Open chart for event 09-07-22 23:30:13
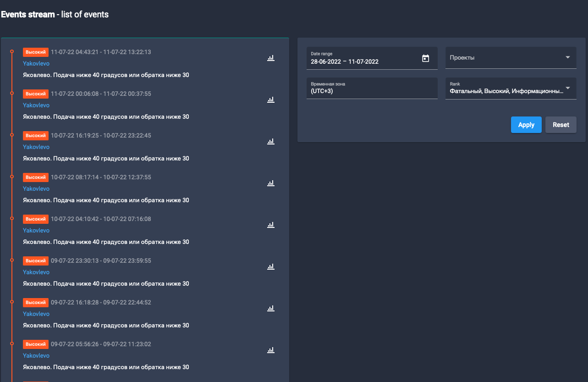Image resolution: width=588 pixels, height=382 pixels. (270, 266)
